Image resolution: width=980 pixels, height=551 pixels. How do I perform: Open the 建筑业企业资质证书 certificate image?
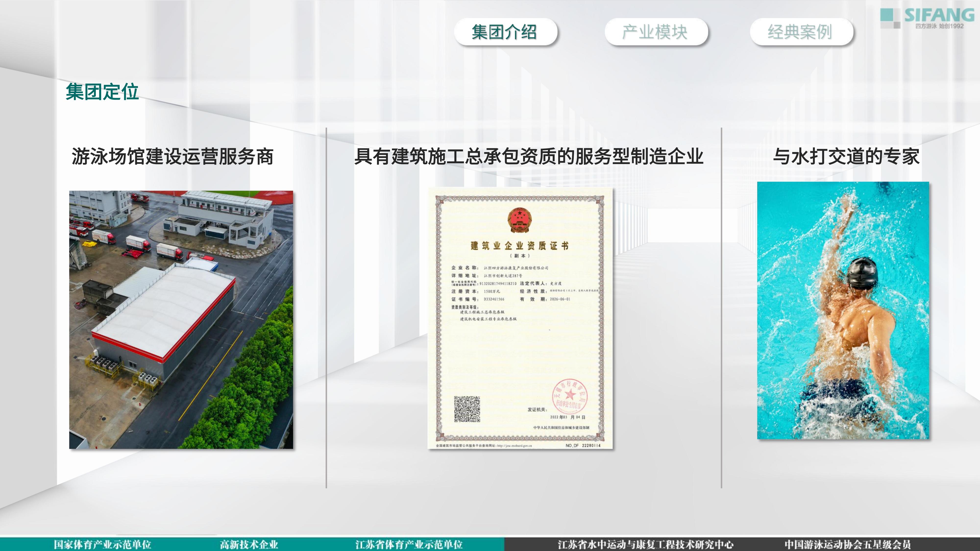click(520, 318)
